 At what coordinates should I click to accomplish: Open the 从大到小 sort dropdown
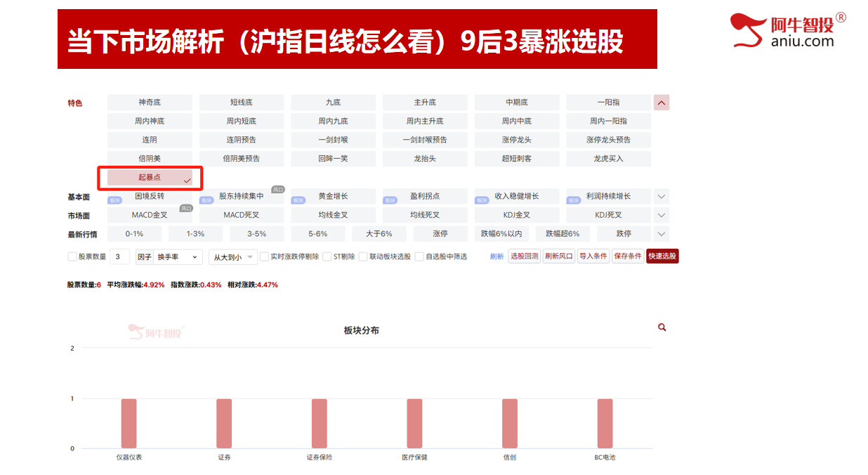click(x=233, y=257)
